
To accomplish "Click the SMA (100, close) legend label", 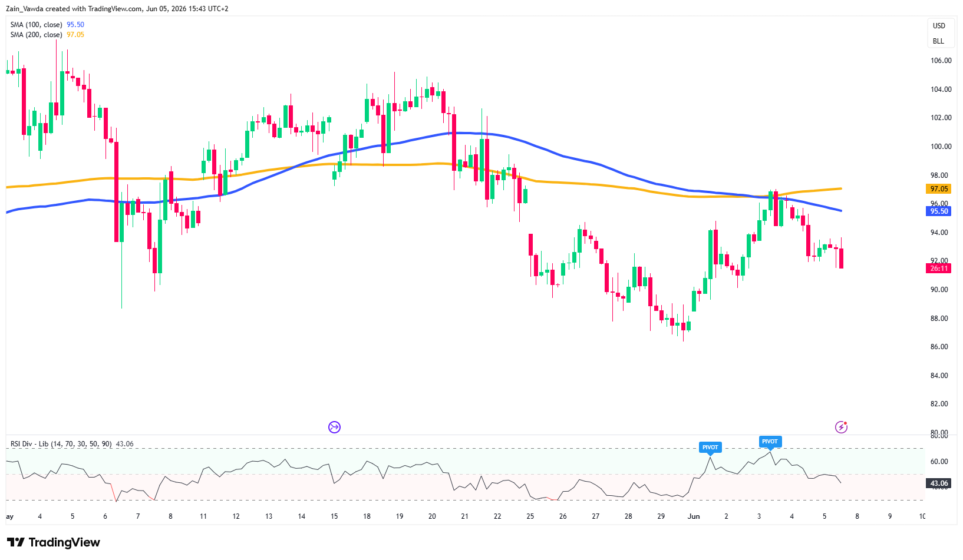I will click(x=36, y=25).
